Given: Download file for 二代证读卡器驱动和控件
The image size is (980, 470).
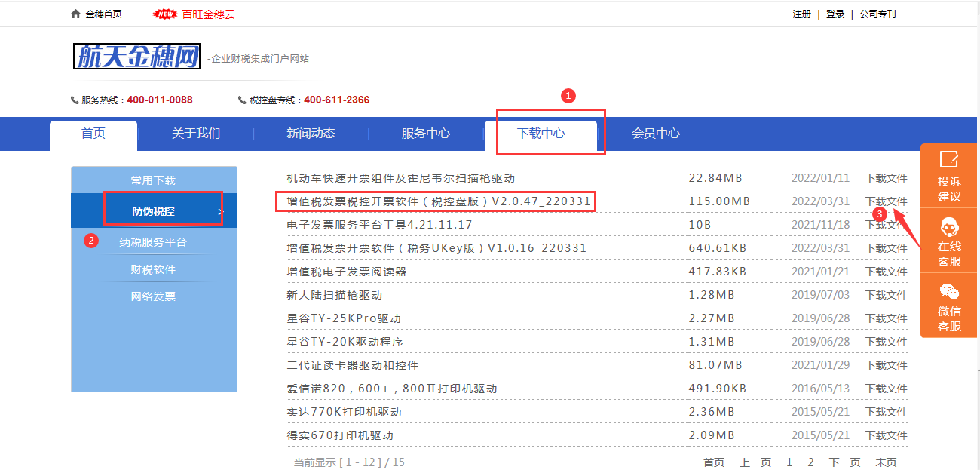Looking at the screenshot, I should (x=887, y=365).
